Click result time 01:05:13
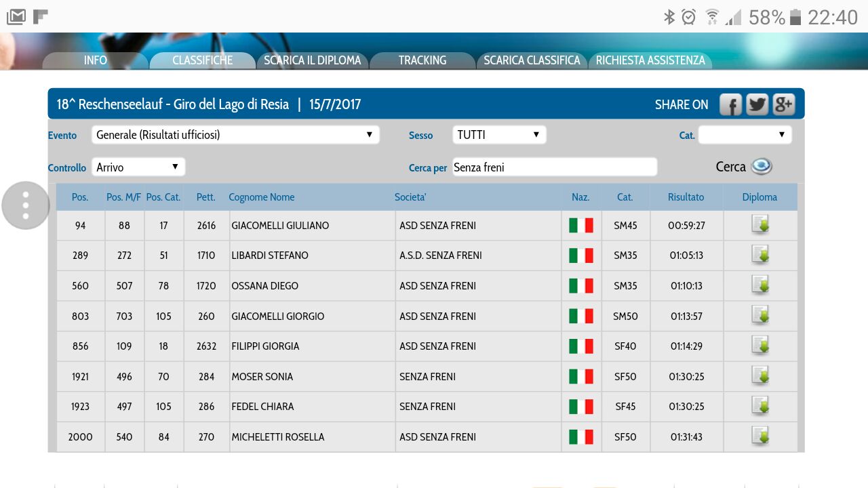 [x=686, y=256]
